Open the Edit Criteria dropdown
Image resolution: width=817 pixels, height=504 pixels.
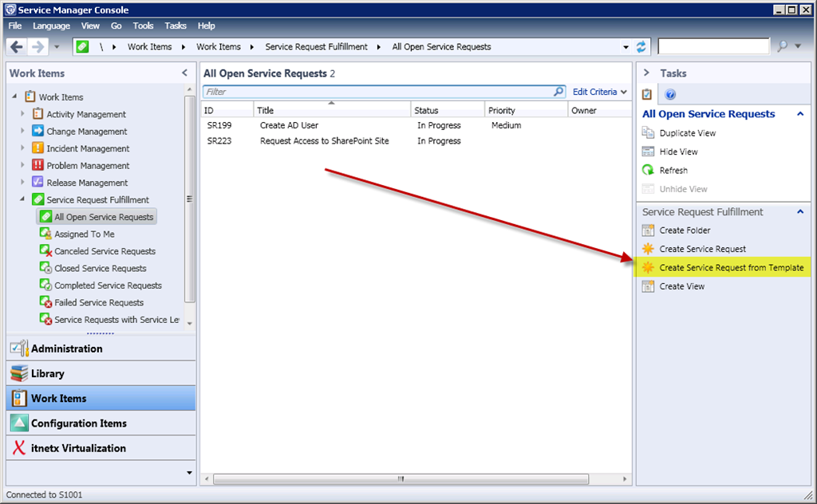pos(599,92)
